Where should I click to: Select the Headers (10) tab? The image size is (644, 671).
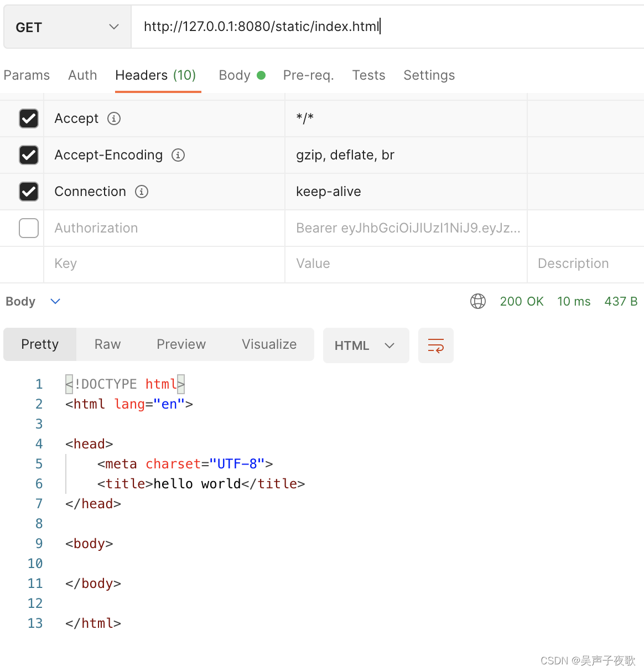(156, 75)
